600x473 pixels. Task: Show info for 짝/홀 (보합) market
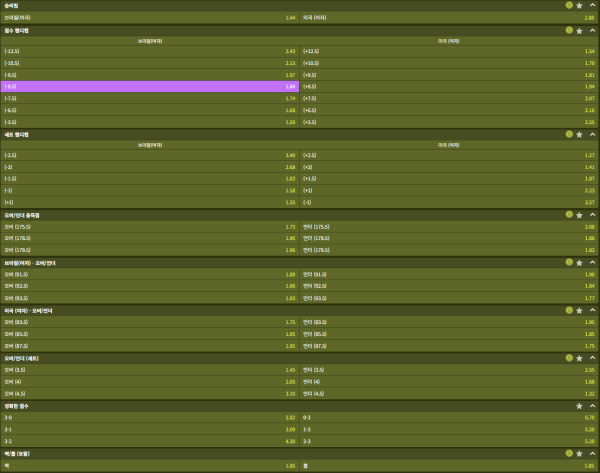tap(569, 454)
